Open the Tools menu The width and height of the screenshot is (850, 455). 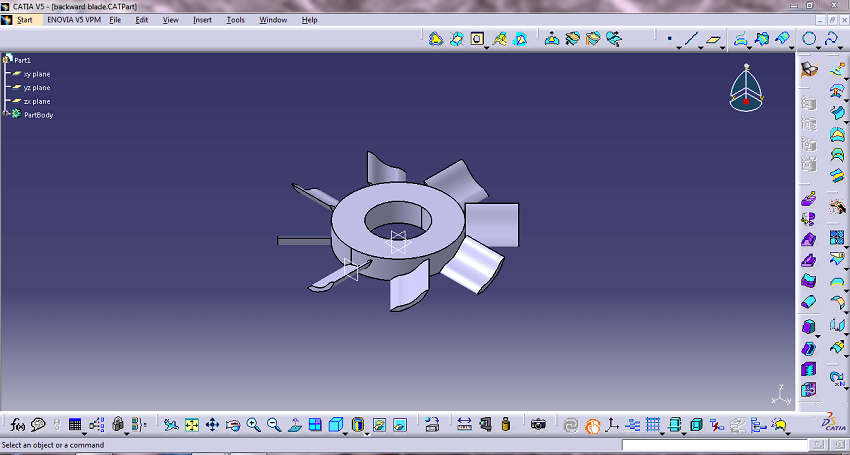(235, 20)
